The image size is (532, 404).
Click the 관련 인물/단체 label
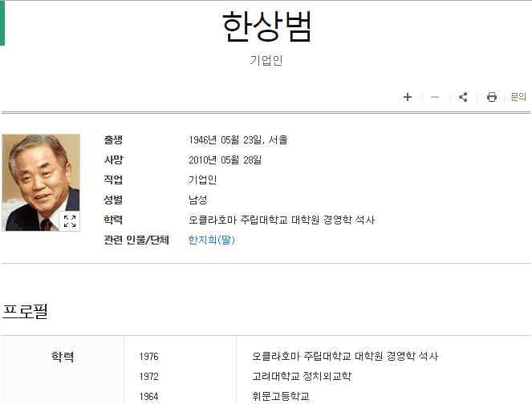click(136, 240)
